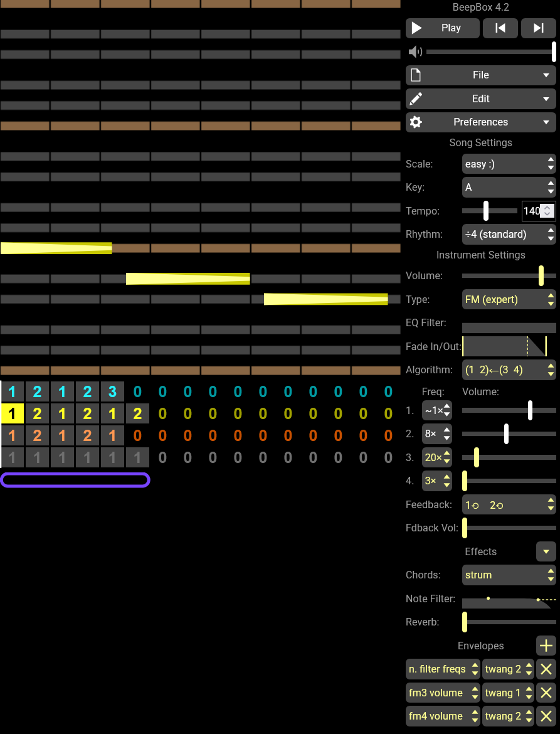This screenshot has width=560, height=734.
Task: Open the Scale dropdown showing easy :)
Action: pyautogui.click(x=509, y=164)
